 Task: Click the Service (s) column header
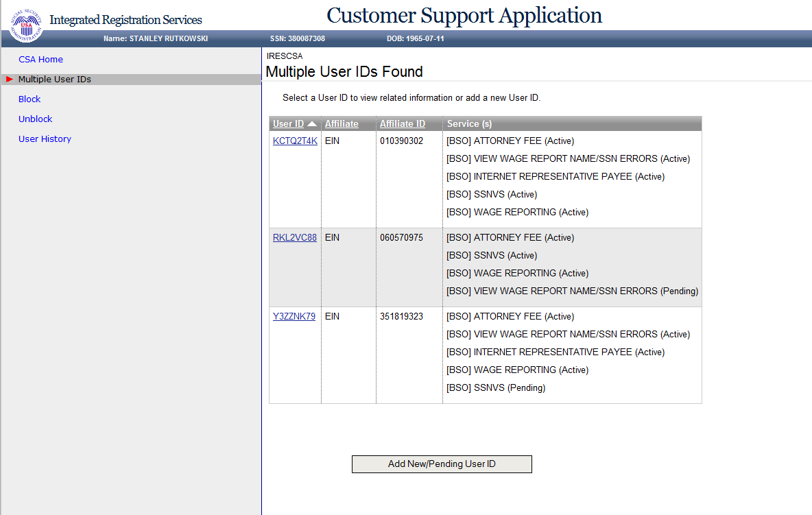coord(469,124)
